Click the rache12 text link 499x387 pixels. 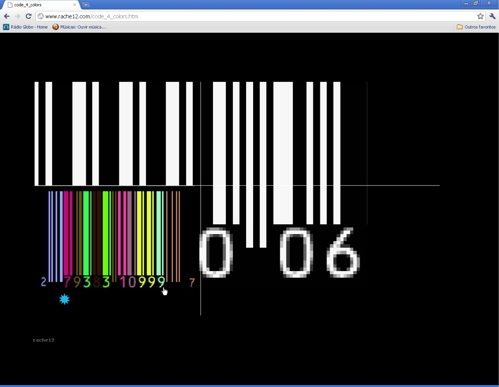click(43, 340)
